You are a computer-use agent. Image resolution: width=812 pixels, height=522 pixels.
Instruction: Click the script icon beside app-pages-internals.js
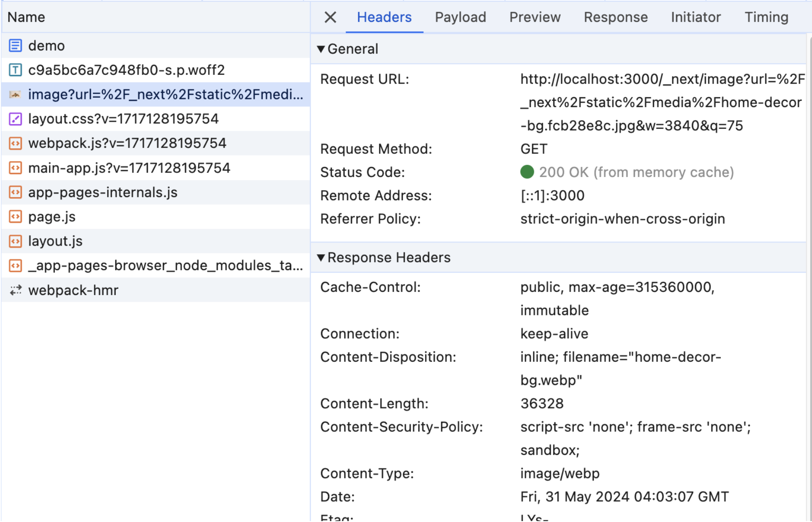pos(15,192)
